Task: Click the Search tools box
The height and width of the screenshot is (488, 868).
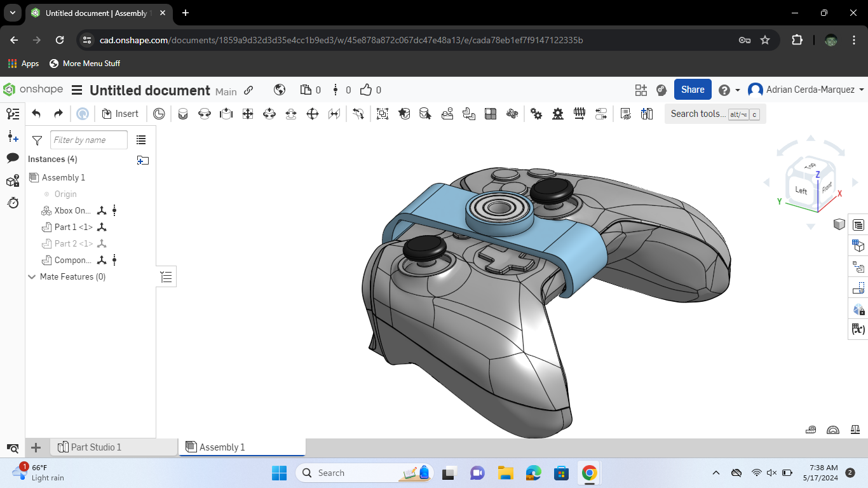Action: point(715,114)
